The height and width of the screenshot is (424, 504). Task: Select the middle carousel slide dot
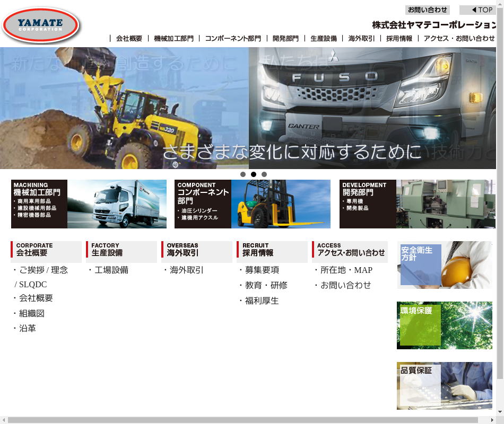(x=254, y=174)
